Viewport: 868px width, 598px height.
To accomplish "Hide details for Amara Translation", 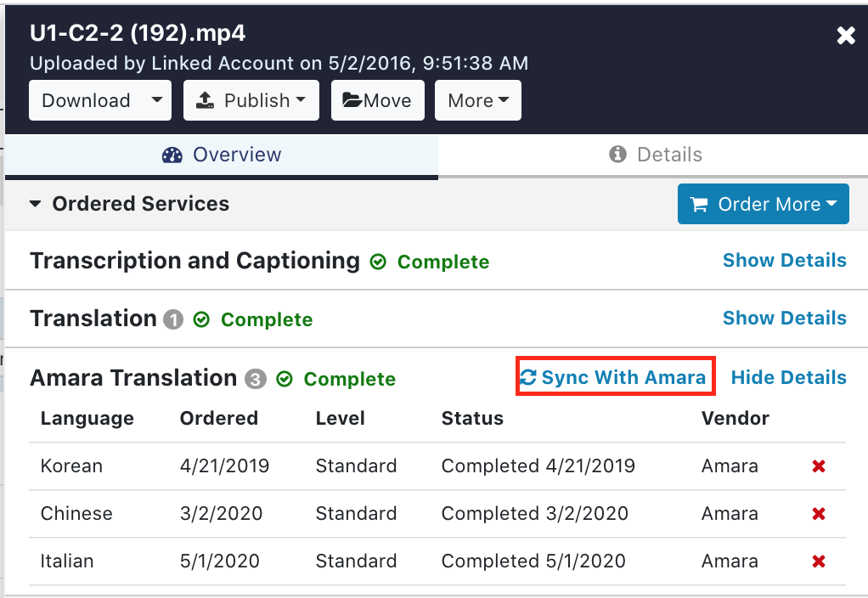I will tap(788, 377).
